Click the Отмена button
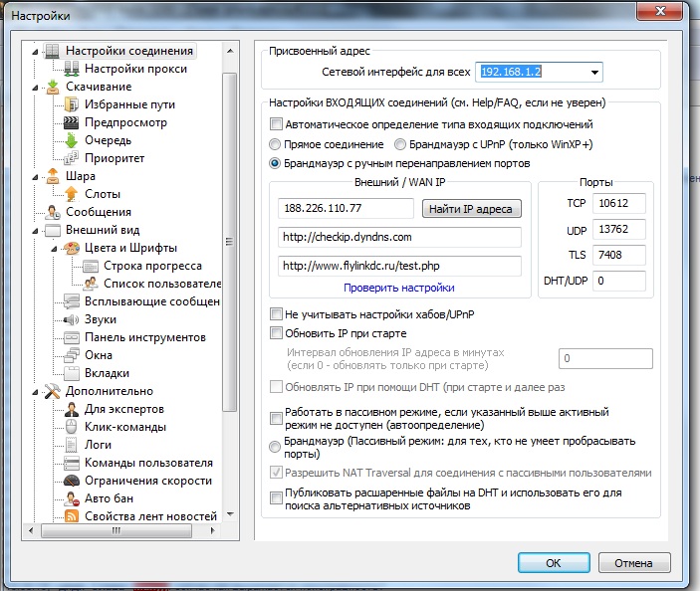This screenshot has width=700, height=591. pyautogui.click(x=634, y=563)
